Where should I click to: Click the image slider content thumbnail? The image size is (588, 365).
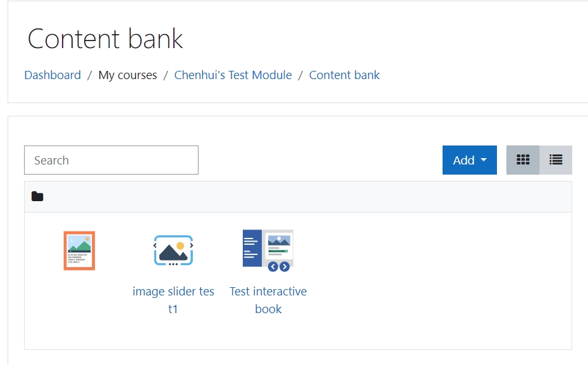(173, 251)
